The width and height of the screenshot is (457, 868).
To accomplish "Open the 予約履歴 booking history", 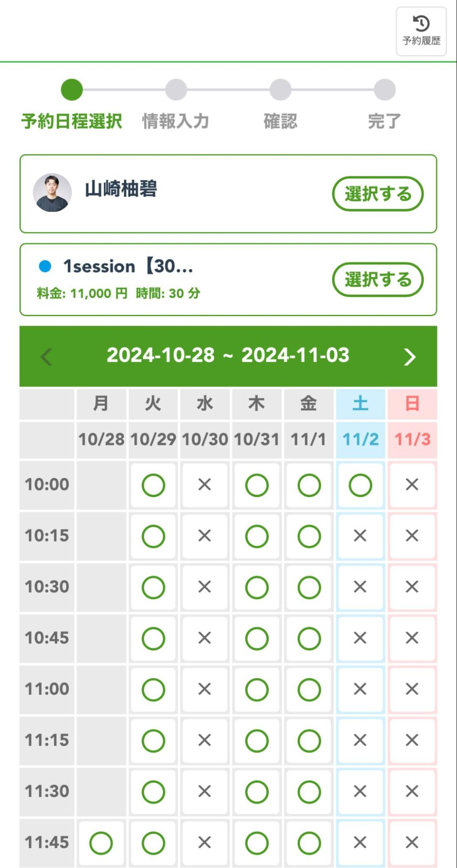I will [x=421, y=31].
